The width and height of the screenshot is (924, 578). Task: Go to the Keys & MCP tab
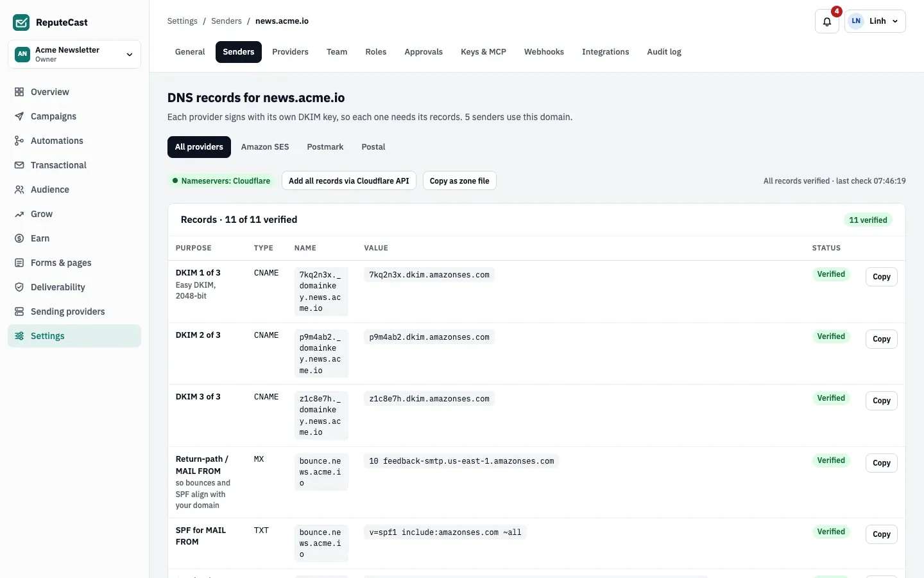[x=483, y=52]
